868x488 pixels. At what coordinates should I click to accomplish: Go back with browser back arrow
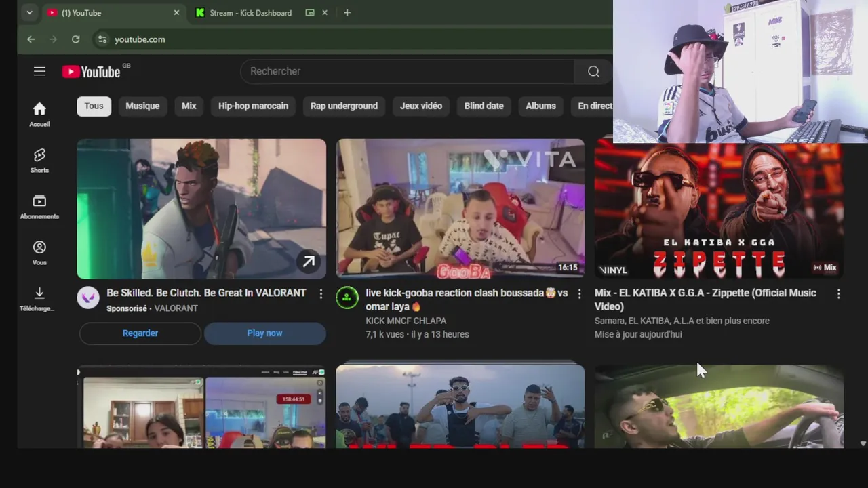(x=31, y=39)
